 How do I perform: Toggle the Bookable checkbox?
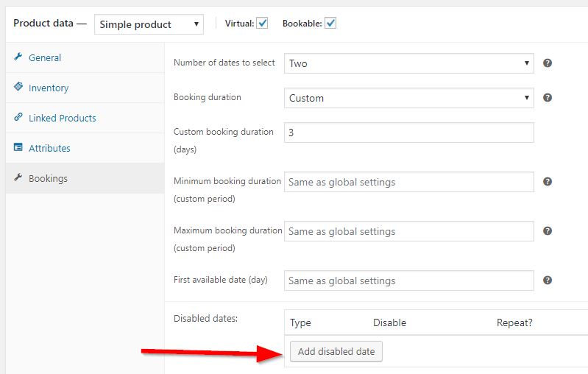tap(330, 24)
